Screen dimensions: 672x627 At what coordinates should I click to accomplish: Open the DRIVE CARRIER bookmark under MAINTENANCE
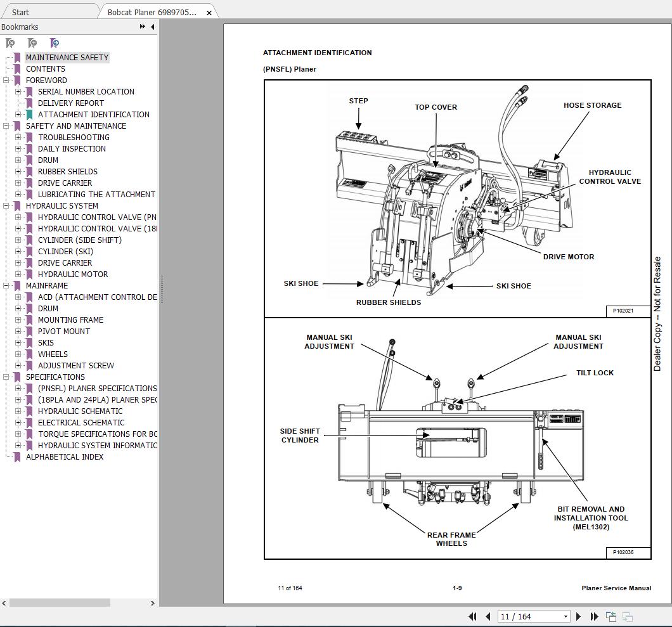click(x=65, y=183)
